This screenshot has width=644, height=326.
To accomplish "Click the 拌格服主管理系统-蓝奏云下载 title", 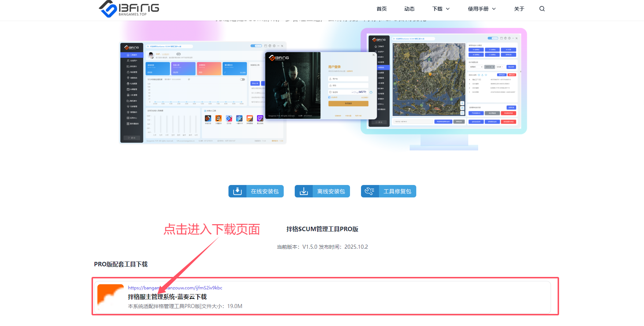I will pos(167,297).
